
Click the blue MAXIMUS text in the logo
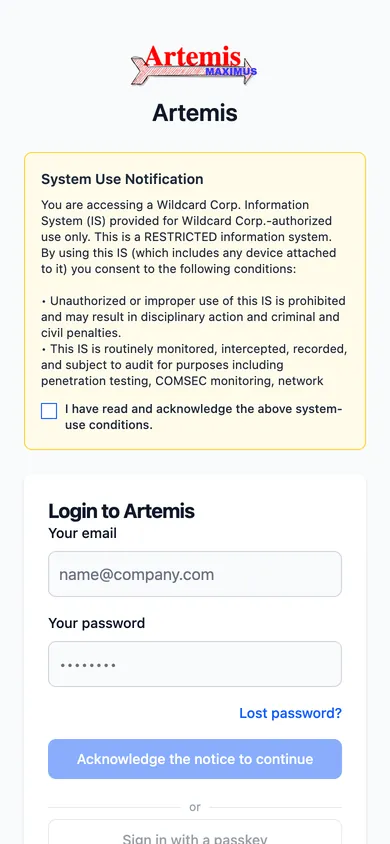point(231,72)
